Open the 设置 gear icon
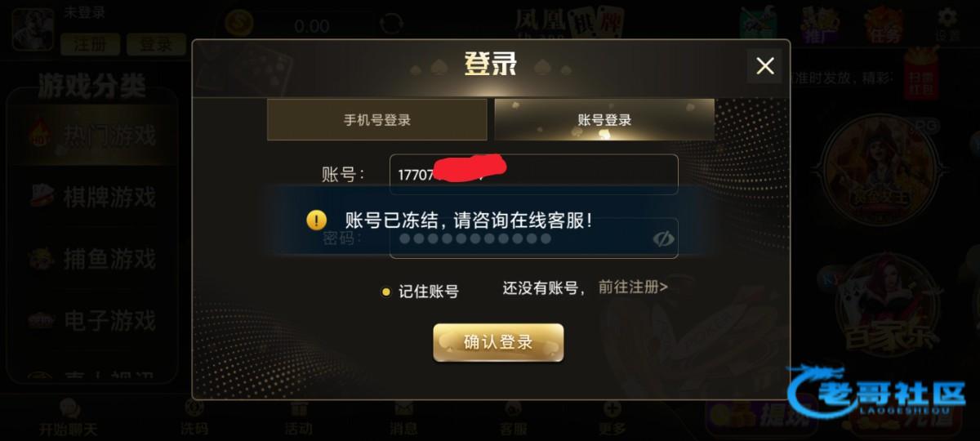 (x=947, y=24)
